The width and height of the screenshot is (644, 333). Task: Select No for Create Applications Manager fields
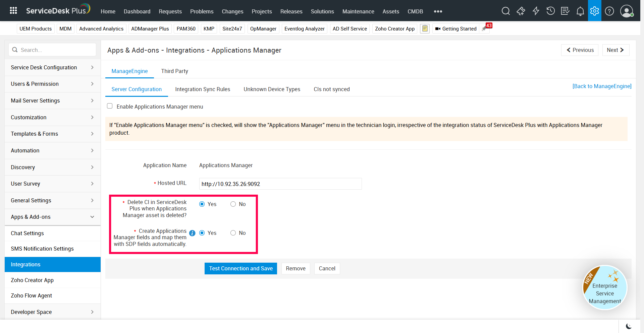pos(233,233)
